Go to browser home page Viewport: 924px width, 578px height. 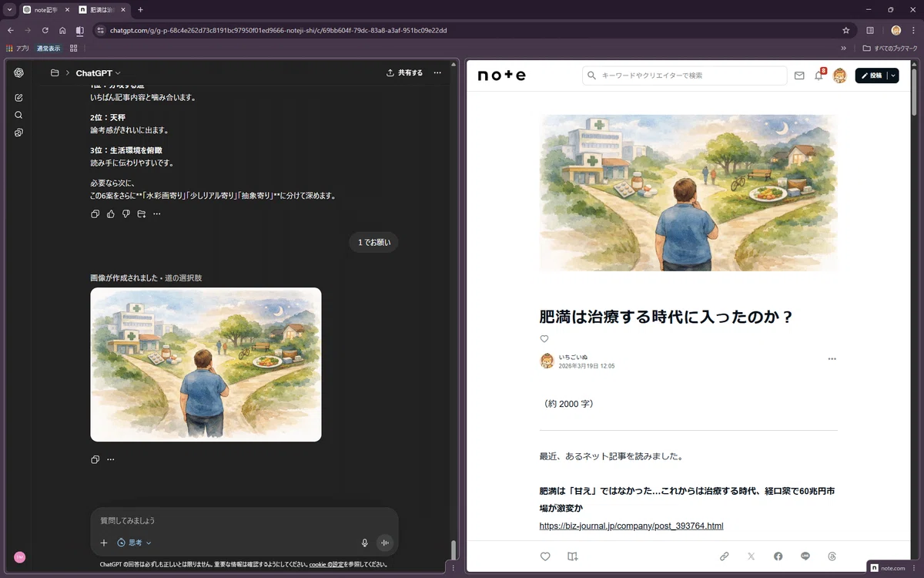(x=62, y=30)
